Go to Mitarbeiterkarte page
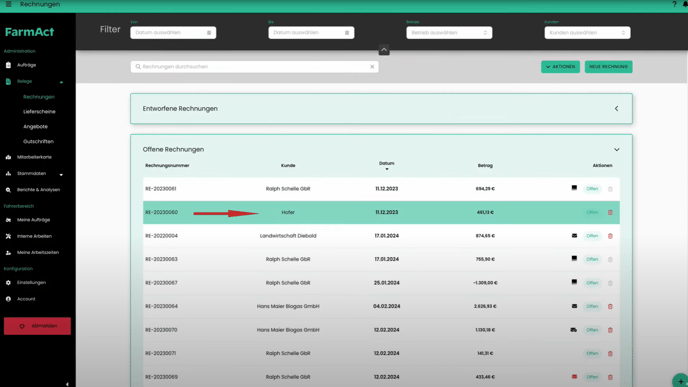Viewport: 688px width, 387px height. [34, 157]
